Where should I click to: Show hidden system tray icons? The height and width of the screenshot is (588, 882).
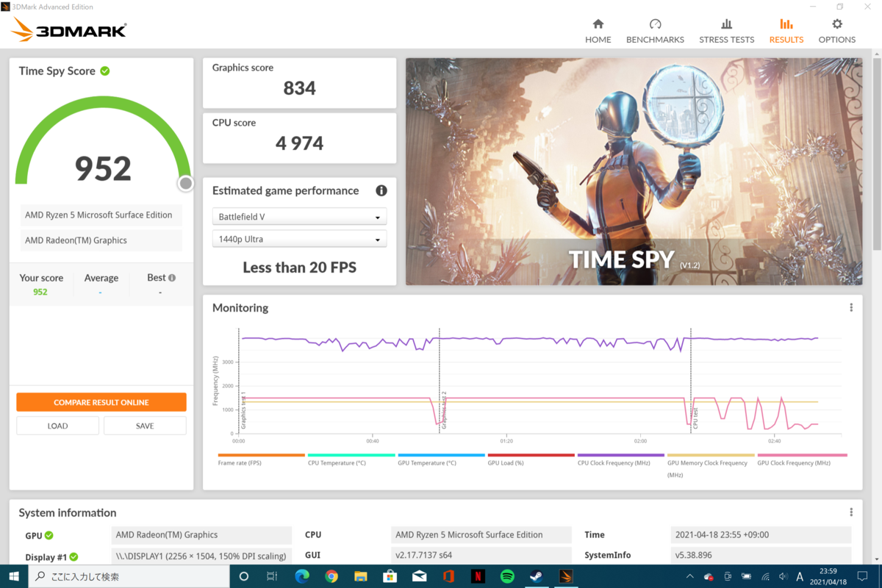pyautogui.click(x=691, y=577)
